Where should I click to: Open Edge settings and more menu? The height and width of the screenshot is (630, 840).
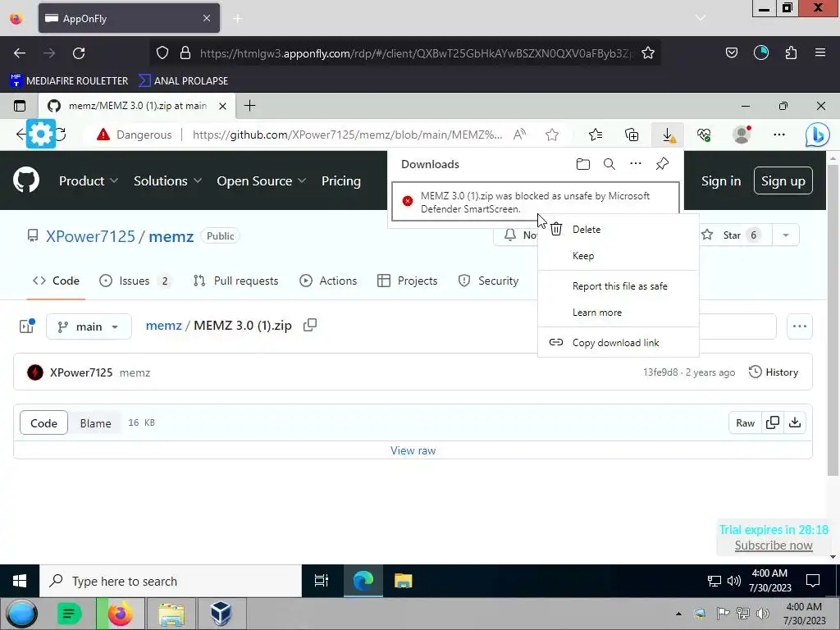point(779,135)
